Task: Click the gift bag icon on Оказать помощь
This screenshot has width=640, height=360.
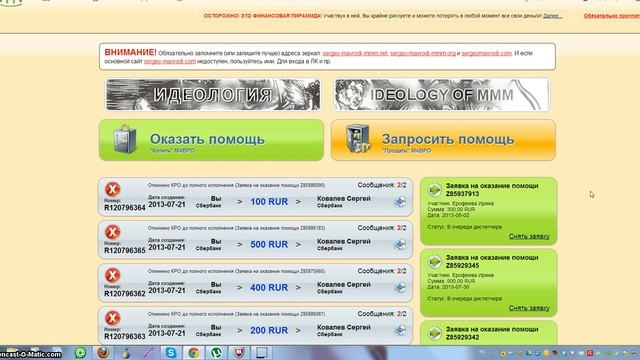Action: point(124,139)
